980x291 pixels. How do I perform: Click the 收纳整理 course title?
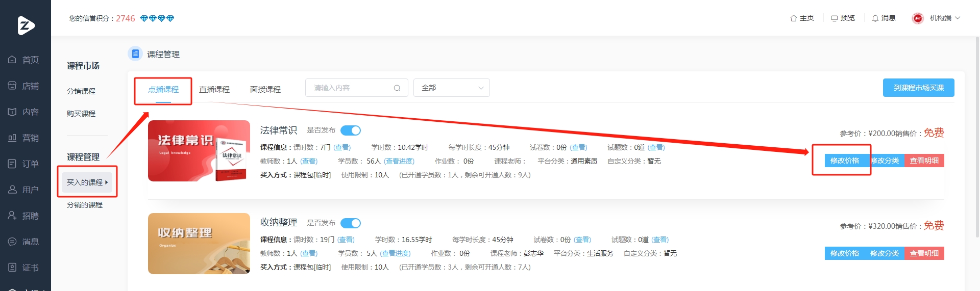pos(279,223)
